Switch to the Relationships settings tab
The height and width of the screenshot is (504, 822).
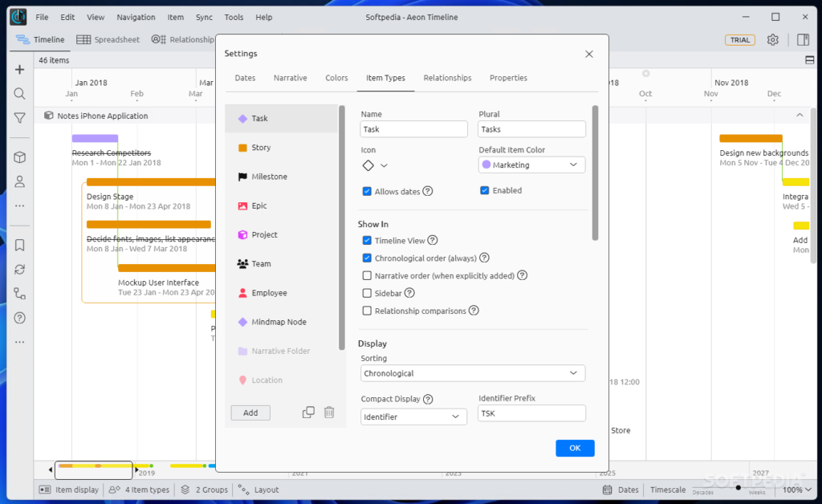click(x=447, y=78)
